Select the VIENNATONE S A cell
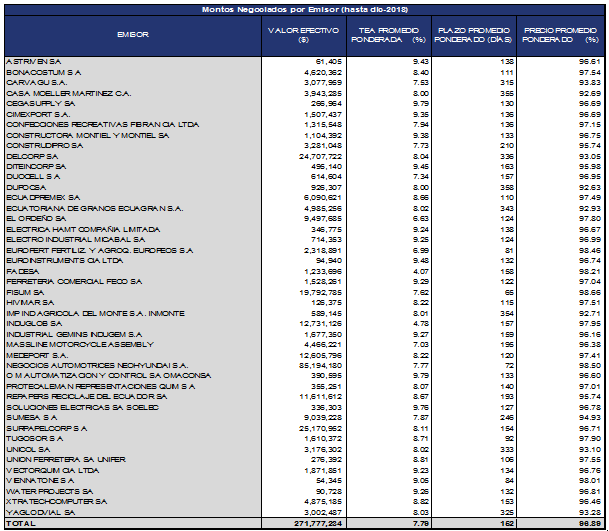Image resolution: width=609 pixels, height=531 pixels. click(40, 481)
